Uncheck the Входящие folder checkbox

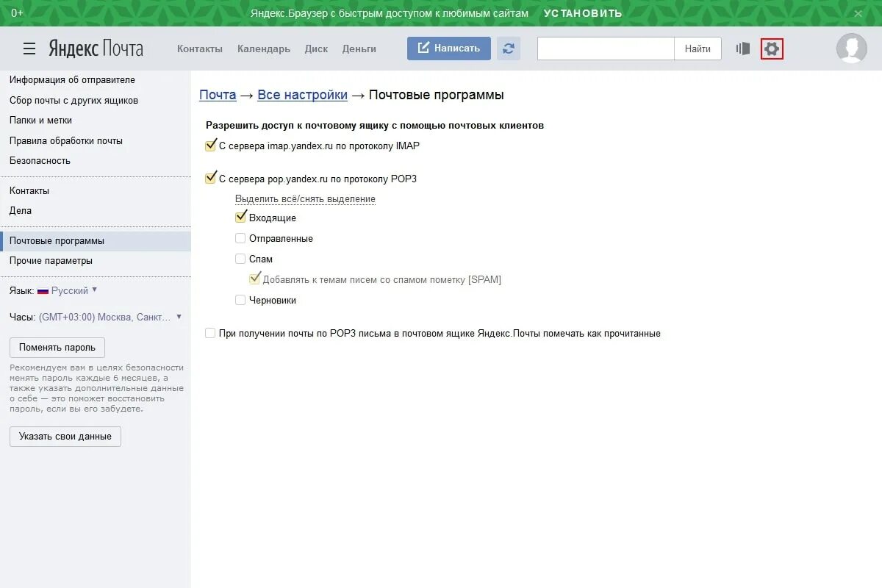pos(240,218)
